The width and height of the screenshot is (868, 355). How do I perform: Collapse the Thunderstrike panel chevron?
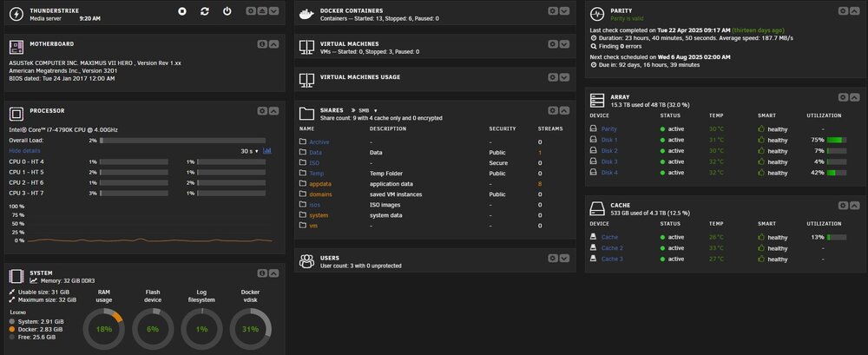[274, 11]
